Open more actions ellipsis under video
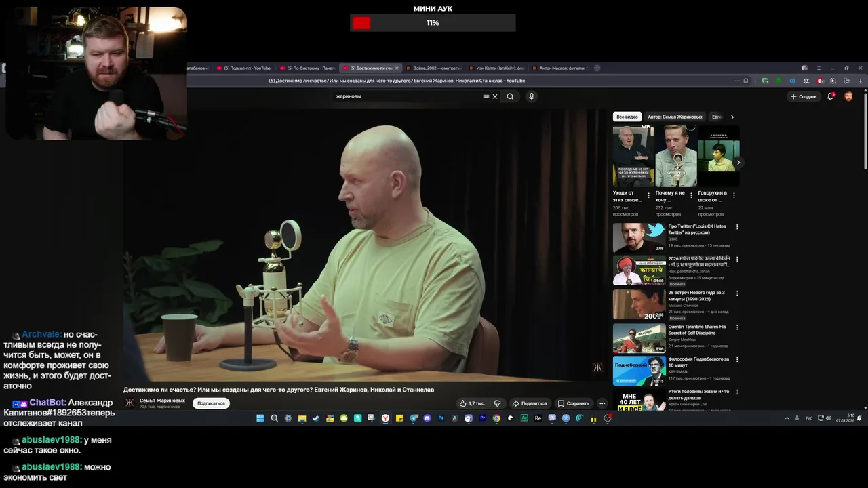Screen dimensions: 868x488 click(x=602, y=403)
